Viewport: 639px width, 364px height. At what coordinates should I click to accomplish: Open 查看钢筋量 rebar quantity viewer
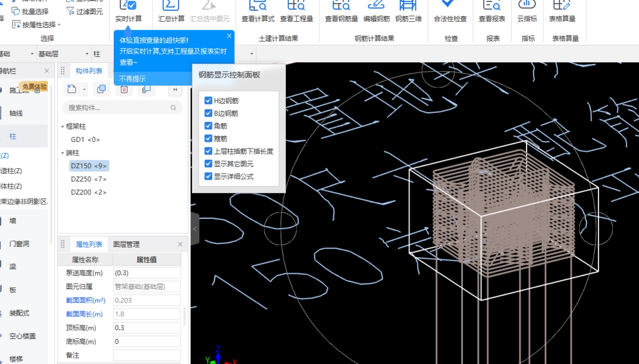pos(341,11)
